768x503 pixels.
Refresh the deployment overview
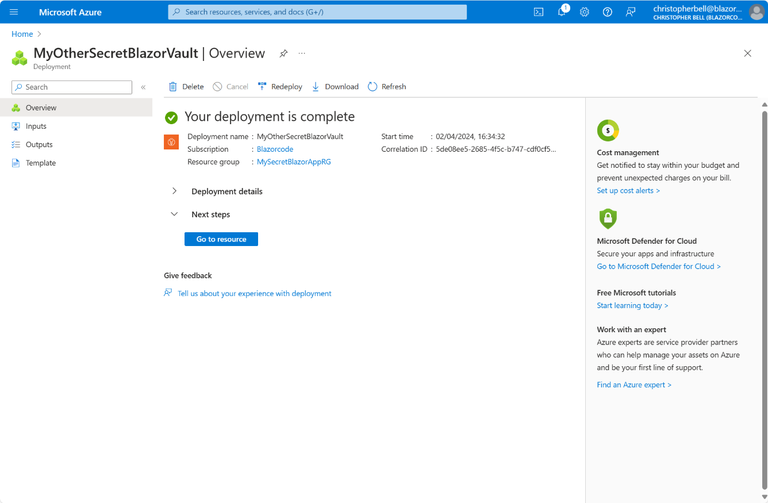point(387,87)
